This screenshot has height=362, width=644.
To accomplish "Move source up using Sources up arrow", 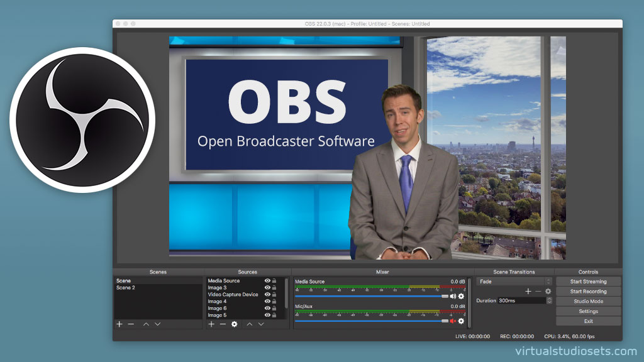I will point(249,324).
